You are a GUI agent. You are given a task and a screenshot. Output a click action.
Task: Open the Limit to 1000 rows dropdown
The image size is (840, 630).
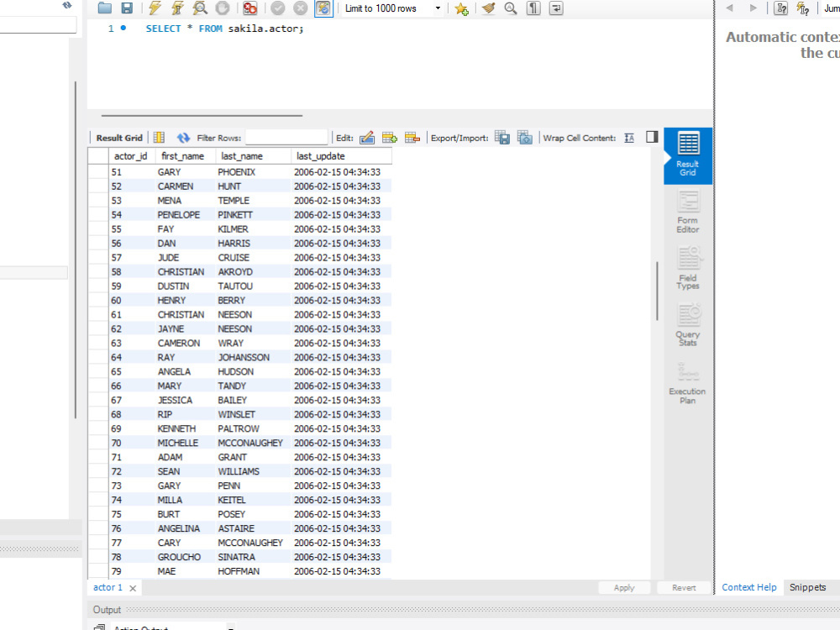(392, 8)
